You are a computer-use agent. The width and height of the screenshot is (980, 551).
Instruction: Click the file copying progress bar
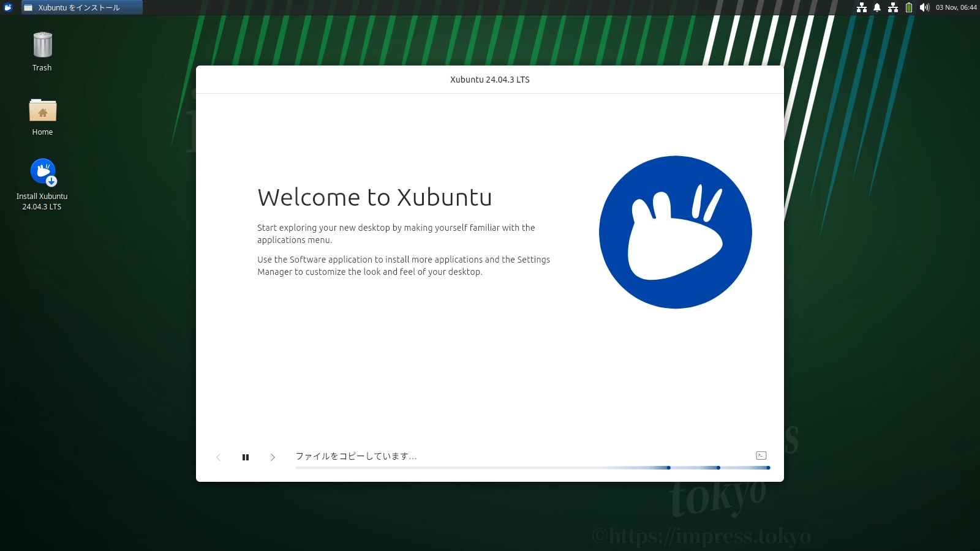(533, 468)
